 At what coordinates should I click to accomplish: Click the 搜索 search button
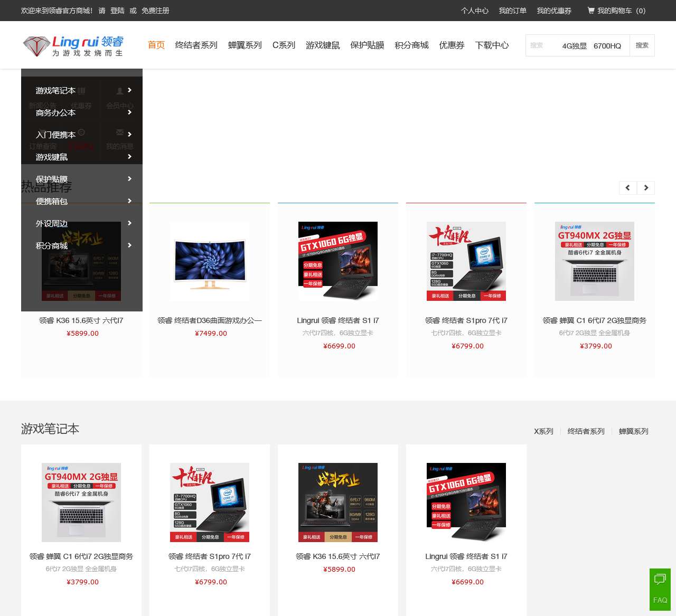[x=642, y=45]
